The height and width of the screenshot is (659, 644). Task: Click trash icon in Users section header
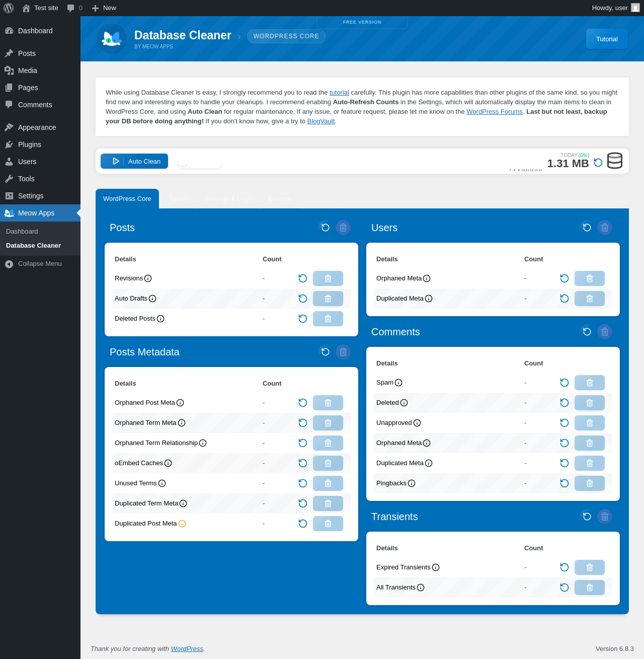coord(605,228)
